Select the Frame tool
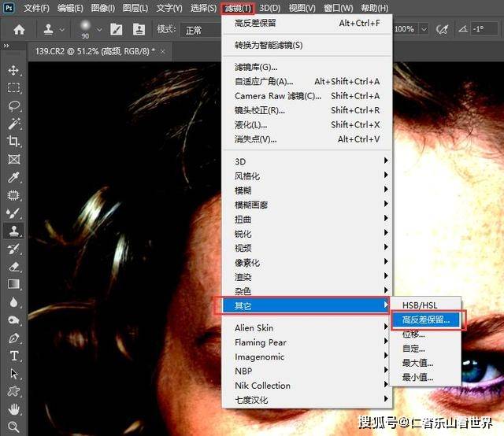Viewport: 504px width, 436px height. click(x=13, y=159)
